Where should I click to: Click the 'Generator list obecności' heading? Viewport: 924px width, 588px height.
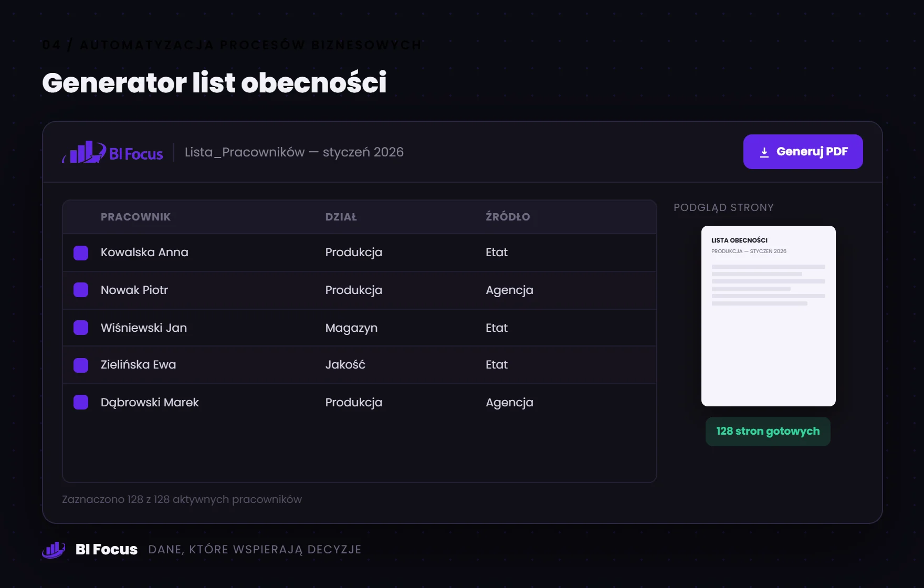[214, 82]
